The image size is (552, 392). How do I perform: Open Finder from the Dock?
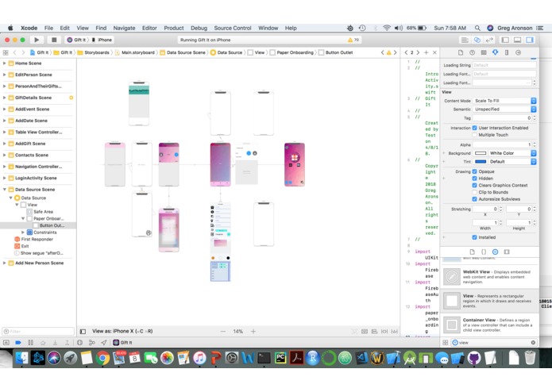click(x=21, y=358)
